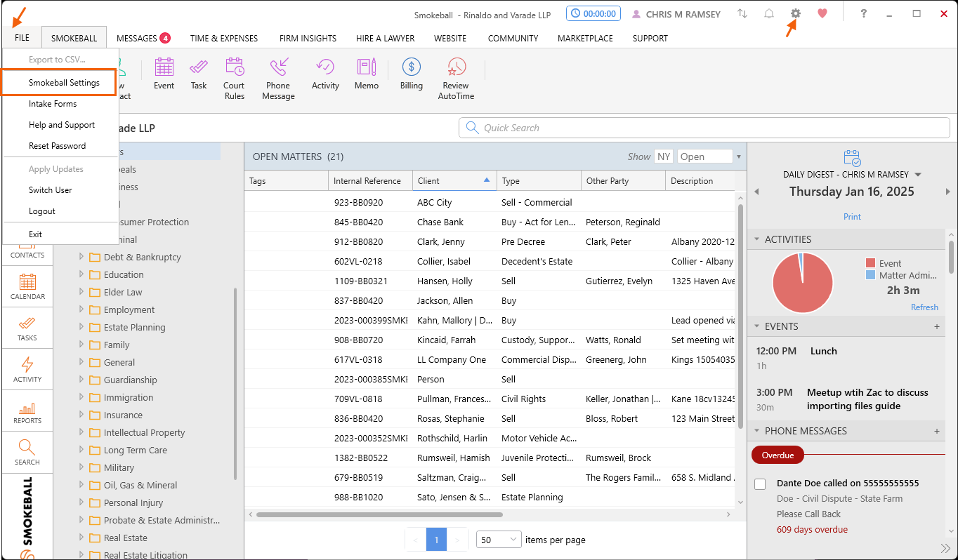Image resolution: width=958 pixels, height=560 pixels.
Task: Click the NY state filter button
Action: pos(664,156)
